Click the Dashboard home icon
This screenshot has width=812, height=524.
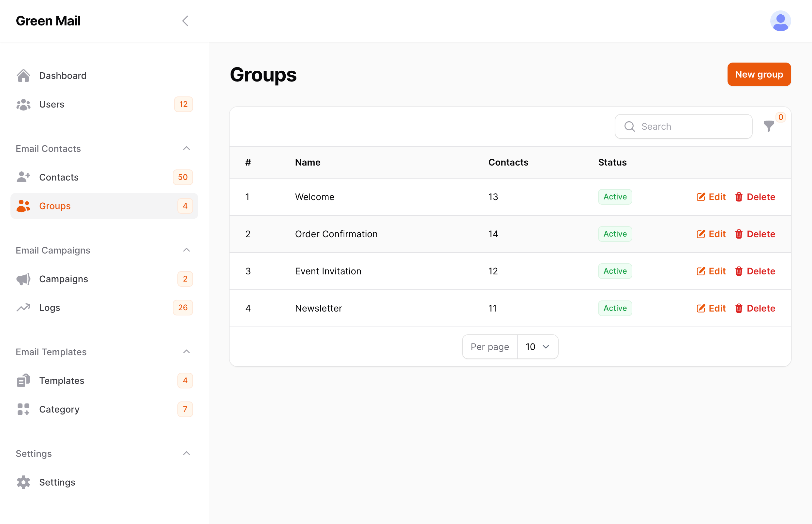click(23, 75)
